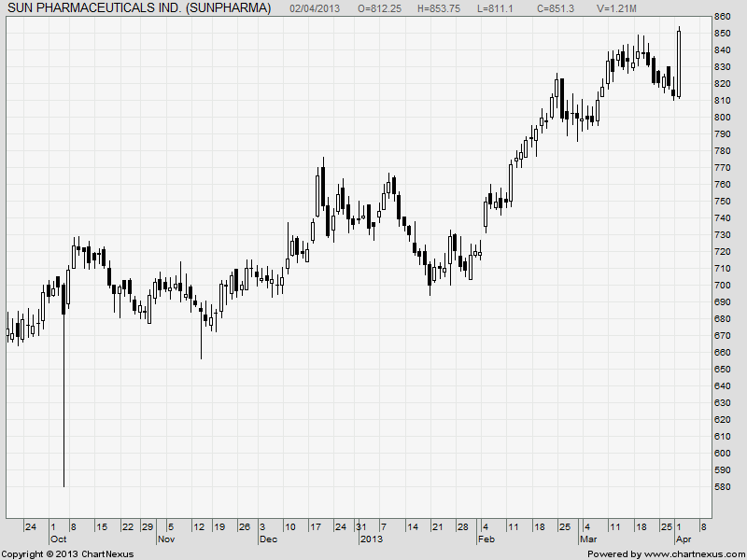Click the date label 31 above 2013
This screenshot has height=560, width=747.
[361, 527]
